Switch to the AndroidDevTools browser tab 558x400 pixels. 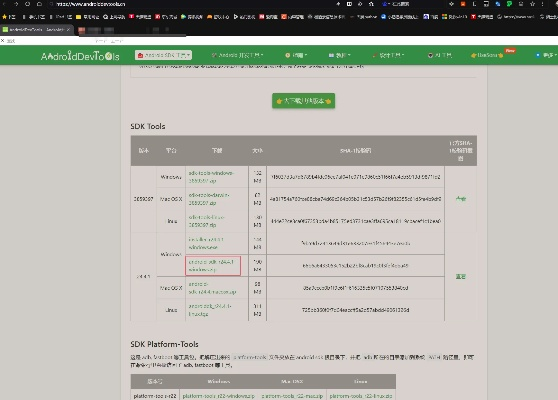coord(36,30)
